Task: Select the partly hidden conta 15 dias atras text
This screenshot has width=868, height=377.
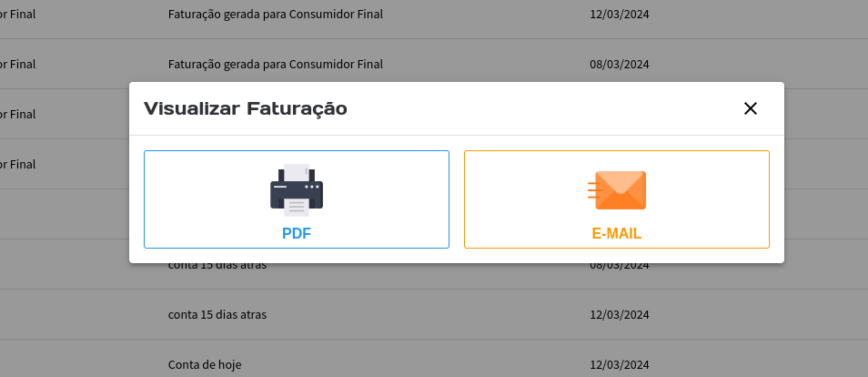Action: (217, 266)
